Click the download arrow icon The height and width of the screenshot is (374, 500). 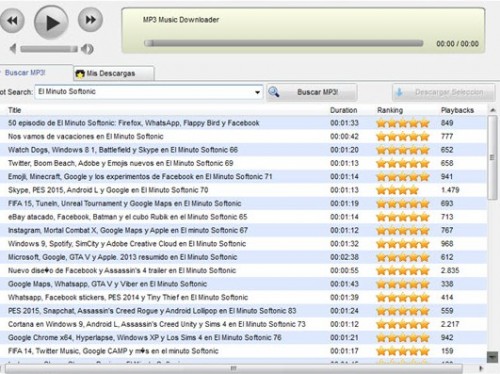399,92
